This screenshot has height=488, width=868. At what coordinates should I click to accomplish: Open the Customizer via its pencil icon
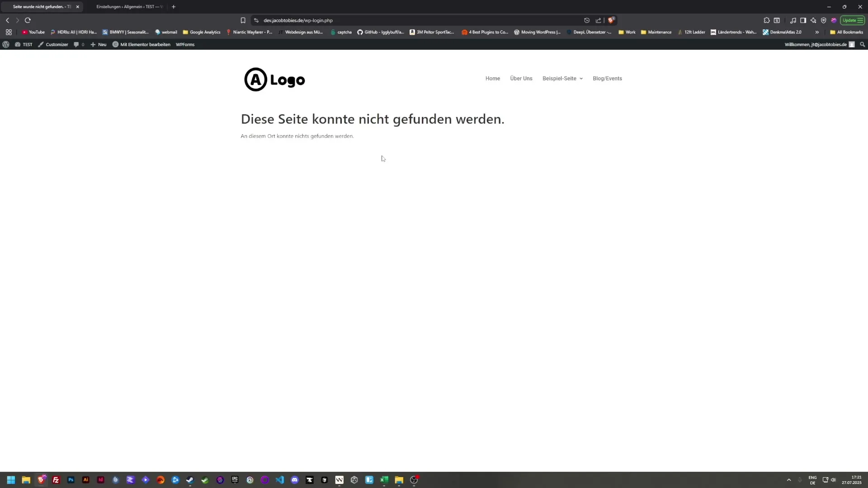(x=53, y=44)
